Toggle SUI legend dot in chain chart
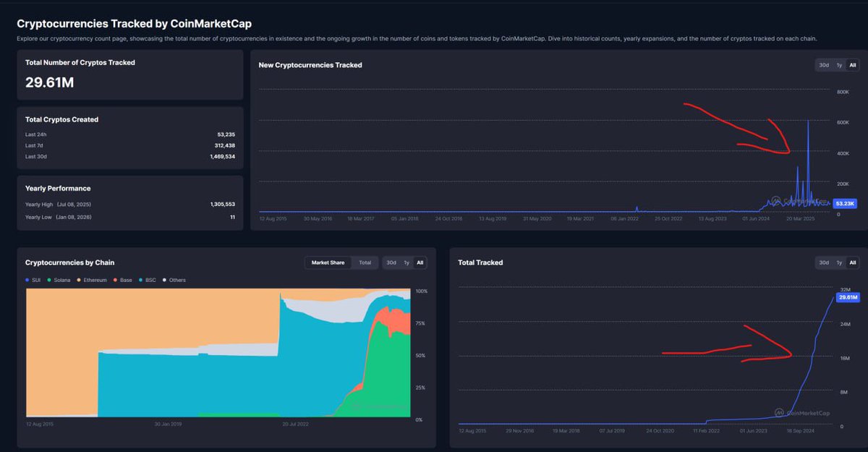868x452 pixels. [27, 280]
